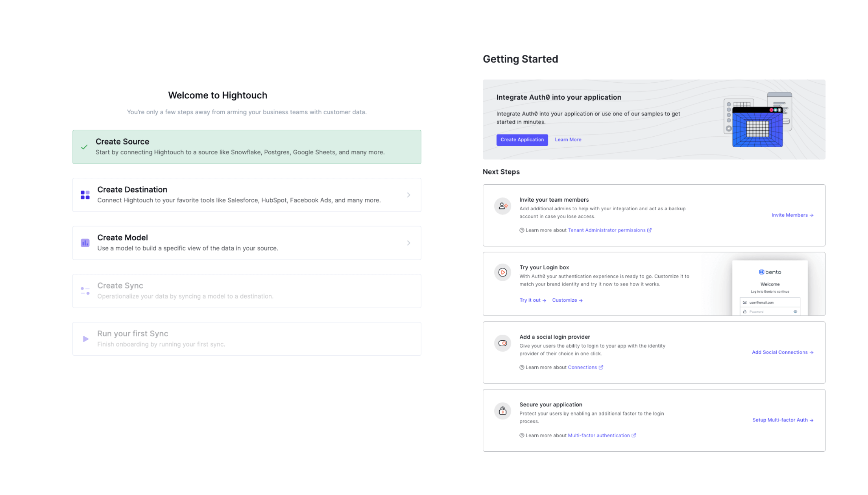Click the Next Steps heading
868x495 pixels.
501,172
